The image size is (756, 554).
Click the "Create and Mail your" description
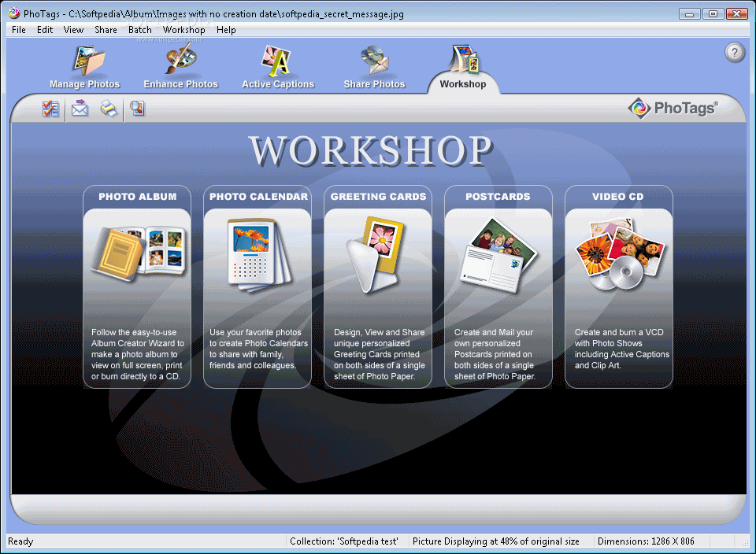pyautogui.click(x=495, y=355)
